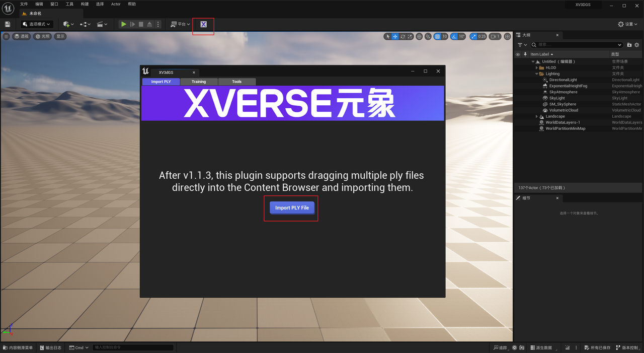Image resolution: width=644 pixels, height=353 pixels.
Task: Open the 帮助 menu
Action: (132, 4)
